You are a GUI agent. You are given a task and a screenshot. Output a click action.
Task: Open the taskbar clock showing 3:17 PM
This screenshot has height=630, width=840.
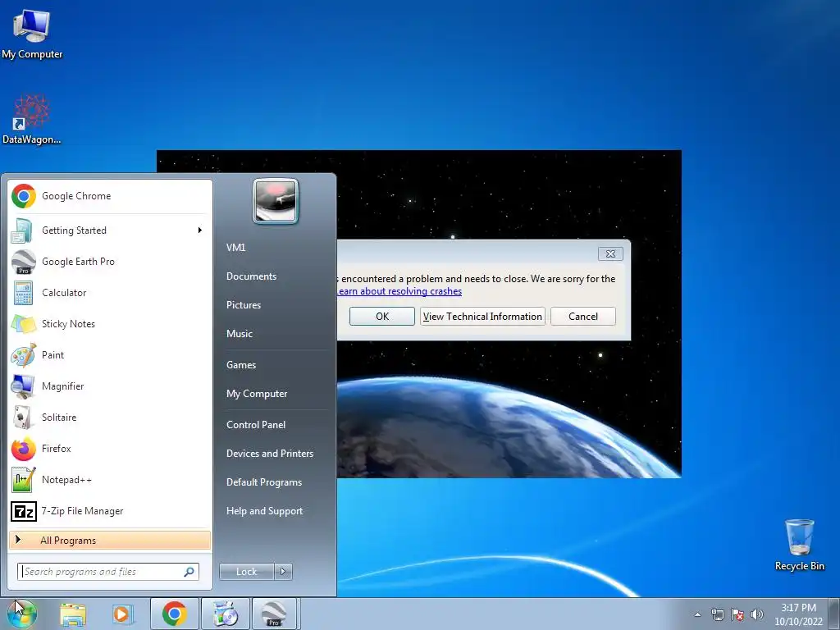point(798,614)
